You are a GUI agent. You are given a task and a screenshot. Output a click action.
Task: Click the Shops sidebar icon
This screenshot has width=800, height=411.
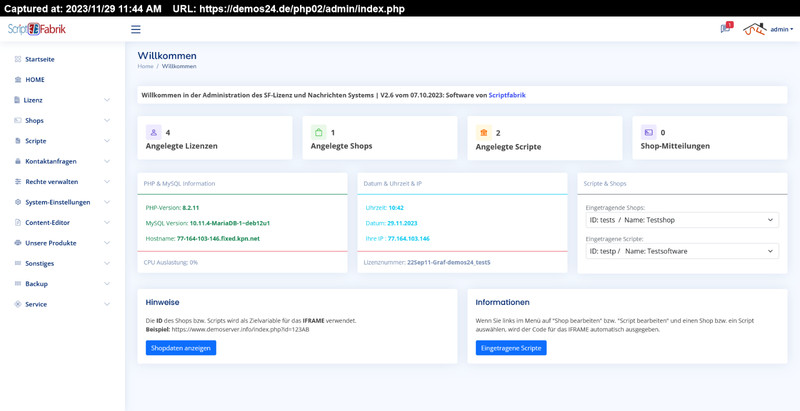pyautogui.click(x=18, y=120)
